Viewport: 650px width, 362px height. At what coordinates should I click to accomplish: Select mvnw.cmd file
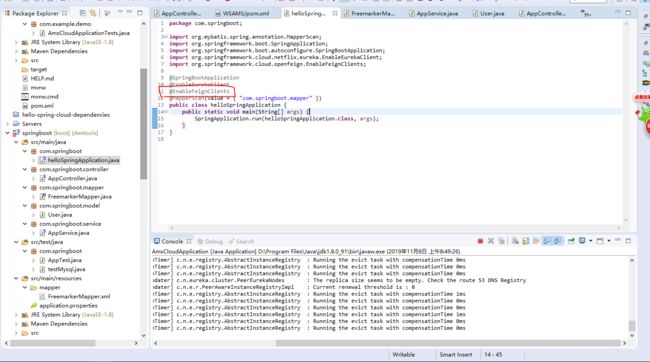coord(44,97)
